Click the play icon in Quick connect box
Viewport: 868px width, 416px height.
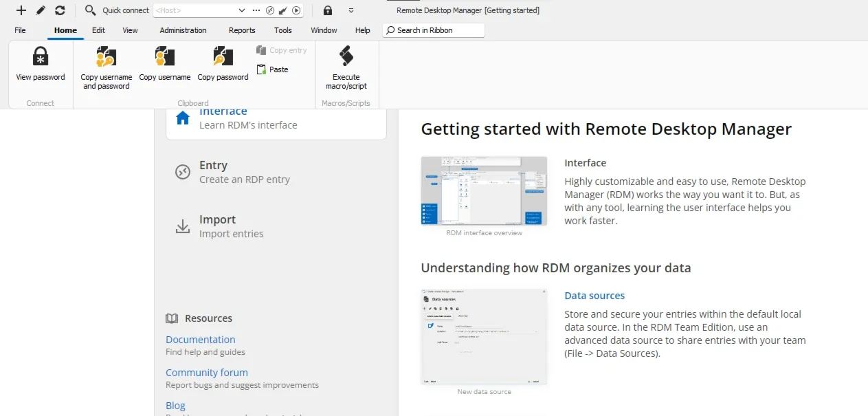(296, 10)
